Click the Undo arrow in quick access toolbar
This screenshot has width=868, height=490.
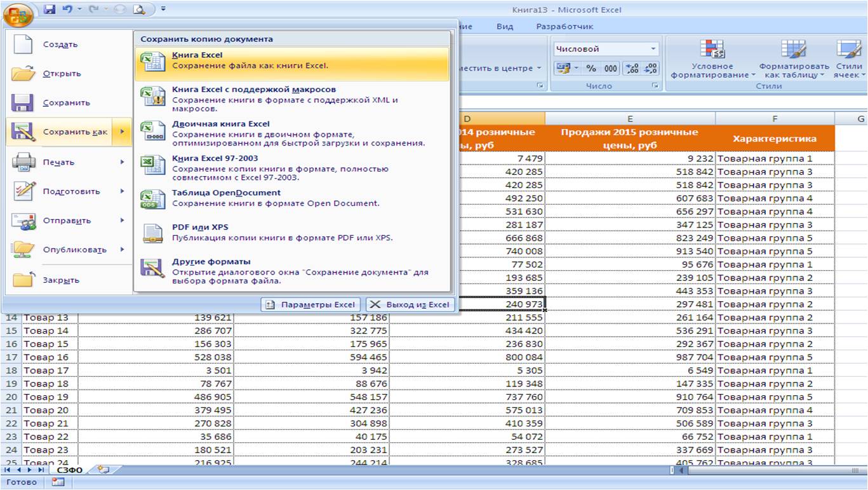tap(66, 10)
